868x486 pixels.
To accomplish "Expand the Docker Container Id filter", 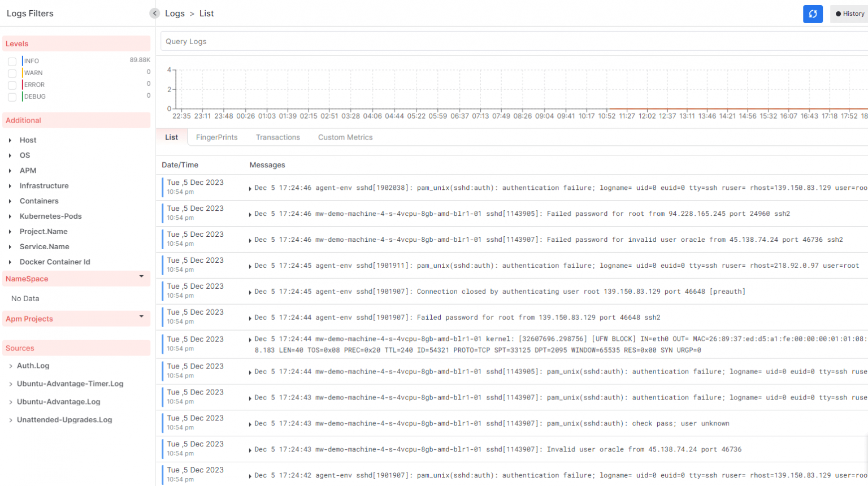I will 10,262.
